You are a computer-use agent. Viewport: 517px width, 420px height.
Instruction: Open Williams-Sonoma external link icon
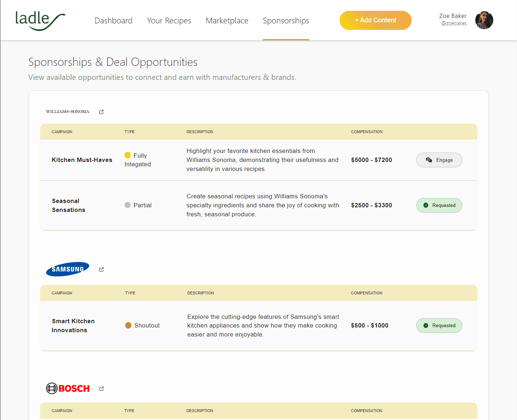(101, 112)
